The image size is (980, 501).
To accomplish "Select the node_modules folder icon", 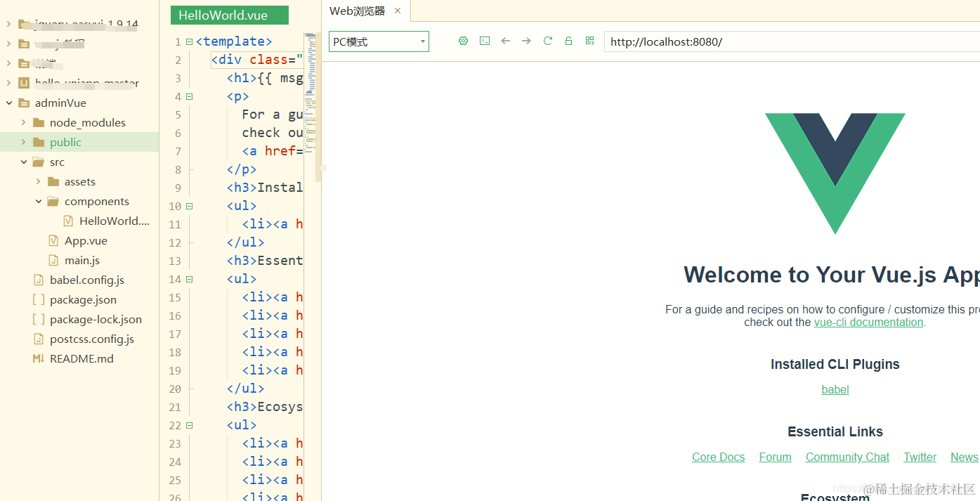I will tap(39, 122).
